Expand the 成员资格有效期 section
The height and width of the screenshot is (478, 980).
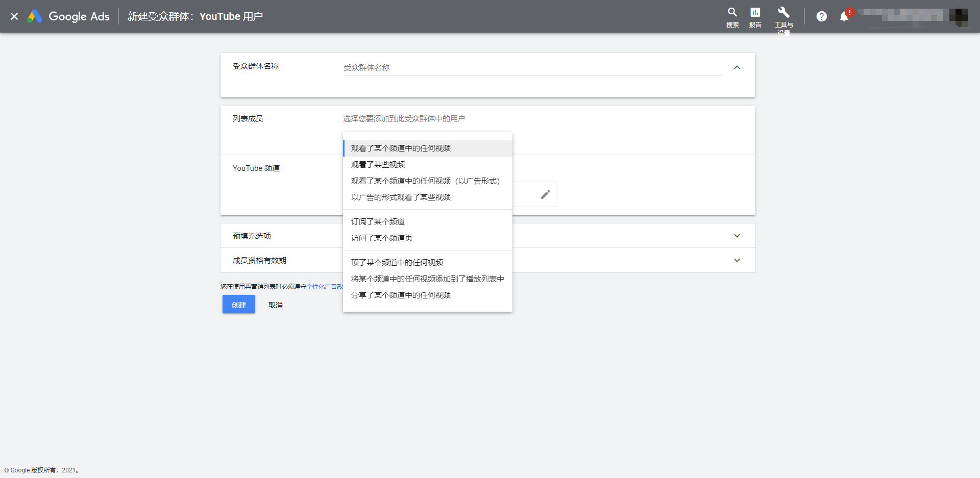[x=737, y=260]
